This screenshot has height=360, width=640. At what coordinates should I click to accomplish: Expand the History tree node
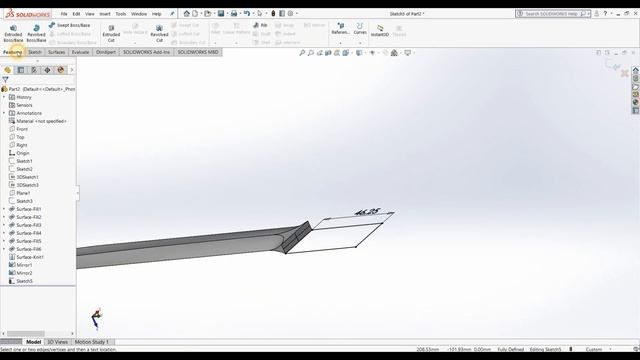[x=4, y=97]
